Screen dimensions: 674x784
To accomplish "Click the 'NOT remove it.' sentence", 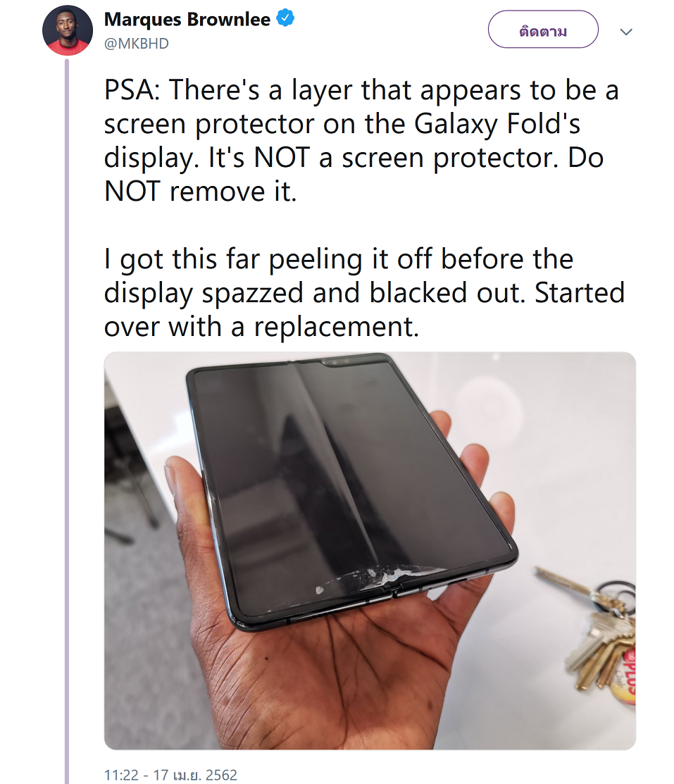I will point(201,192).
